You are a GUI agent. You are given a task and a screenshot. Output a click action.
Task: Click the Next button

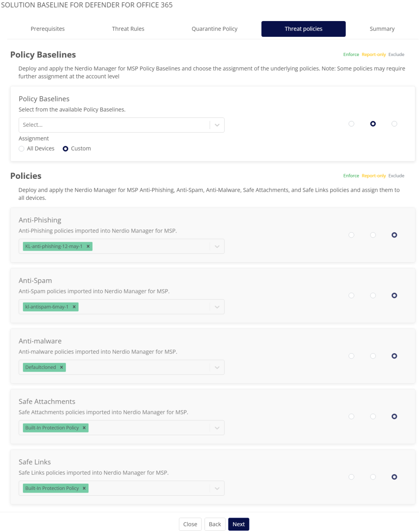[238, 524]
